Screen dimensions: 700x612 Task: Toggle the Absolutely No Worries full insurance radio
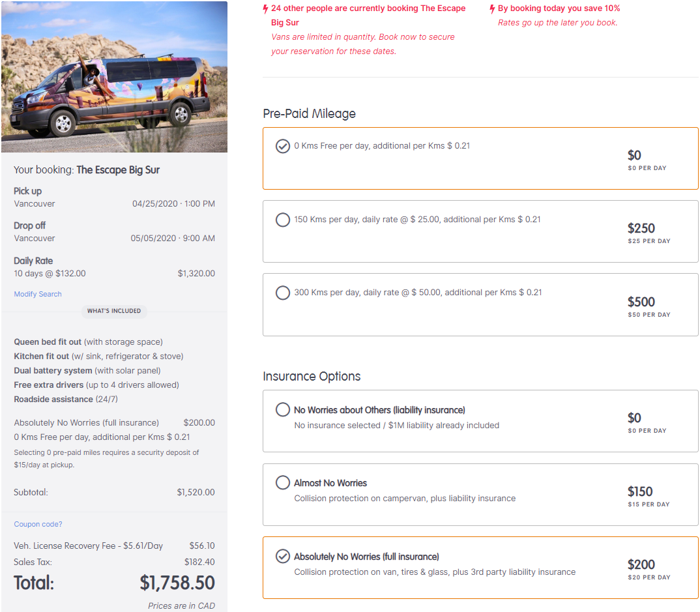283,557
